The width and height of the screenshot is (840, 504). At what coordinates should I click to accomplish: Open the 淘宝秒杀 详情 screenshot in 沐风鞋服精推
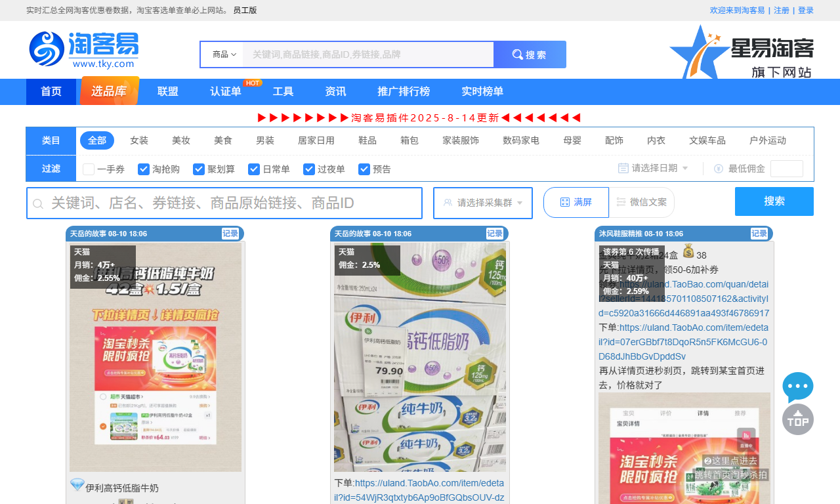tap(684, 448)
